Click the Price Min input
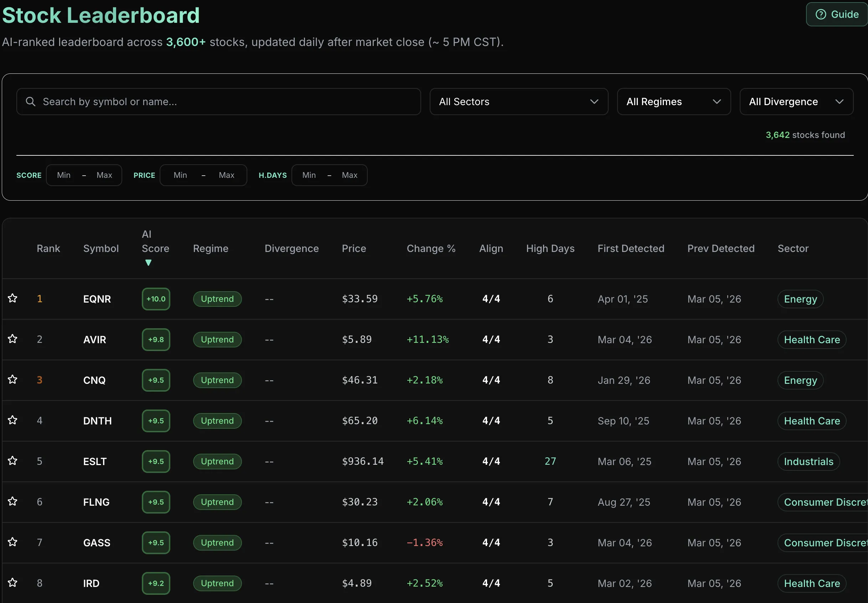 [x=180, y=175]
